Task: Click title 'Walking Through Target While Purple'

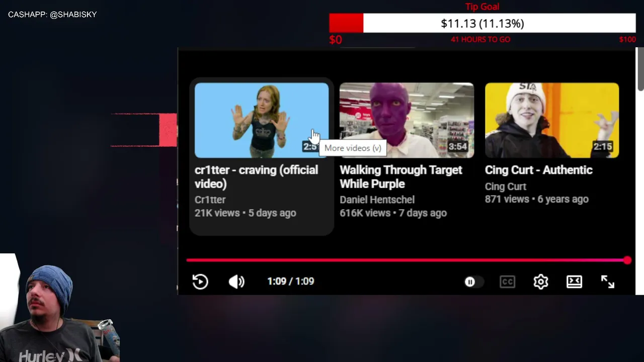Action: click(x=401, y=177)
